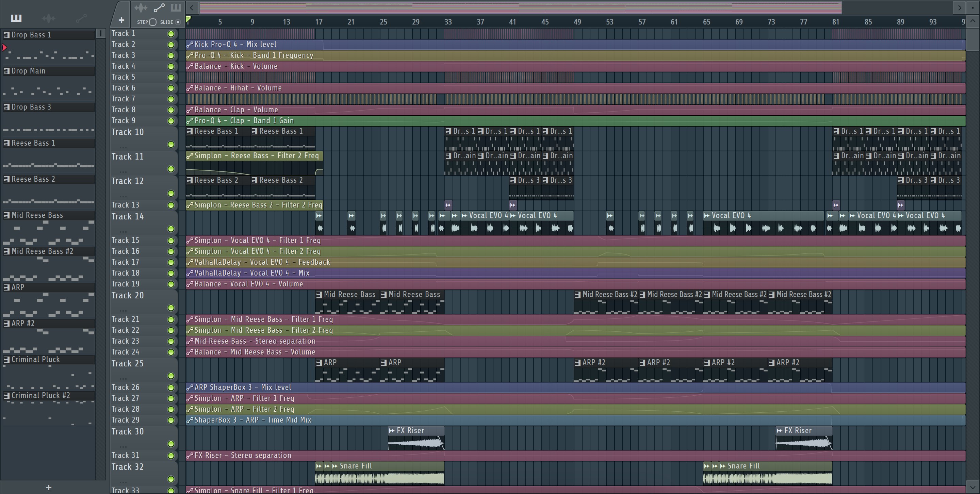Open ARP ShaperBox 3 Mix level clip menu
980x494 pixels.
click(190, 388)
